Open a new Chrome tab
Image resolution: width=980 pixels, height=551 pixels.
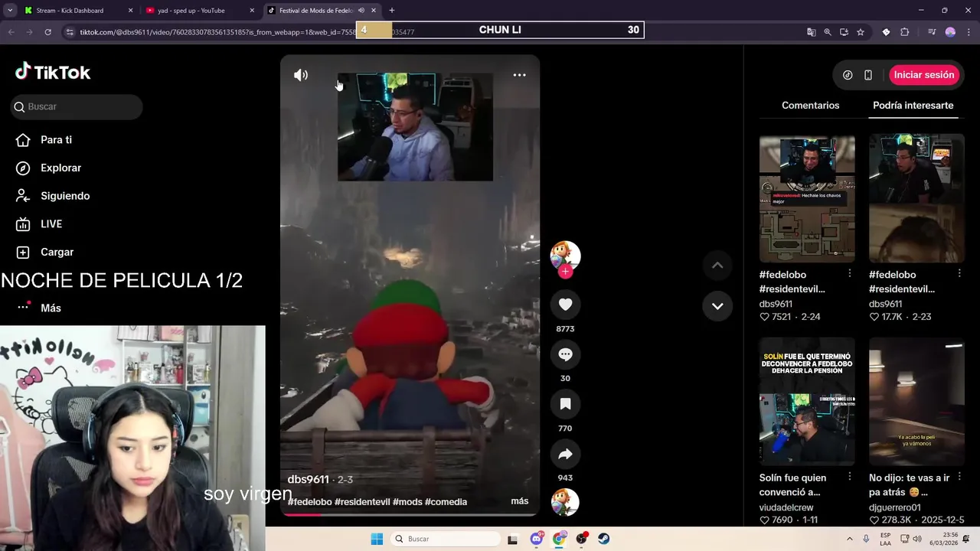click(x=392, y=11)
